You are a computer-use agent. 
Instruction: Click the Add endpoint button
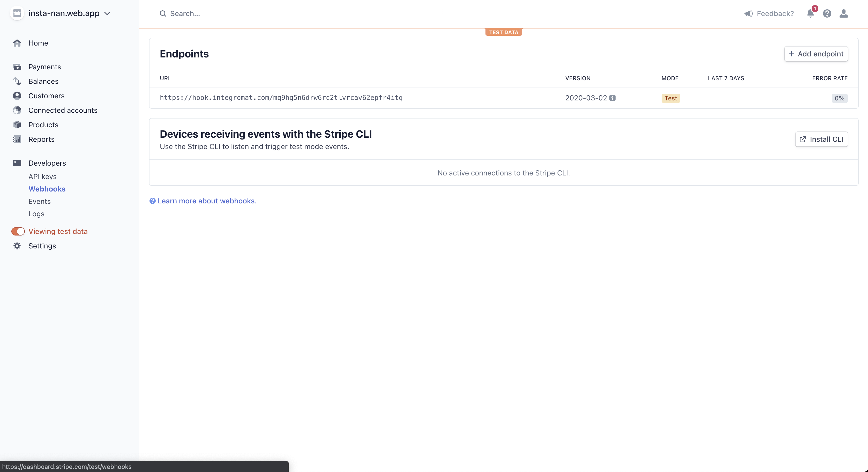coord(816,54)
